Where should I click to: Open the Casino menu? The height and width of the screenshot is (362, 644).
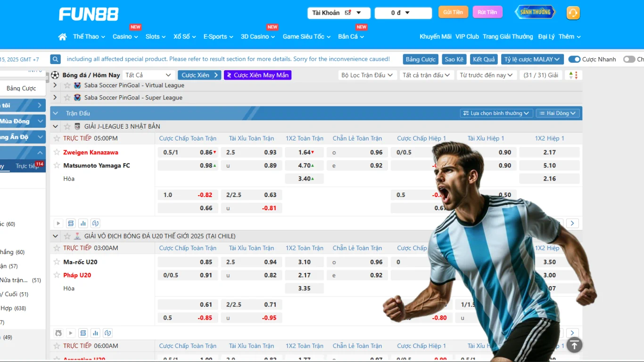tap(125, 37)
